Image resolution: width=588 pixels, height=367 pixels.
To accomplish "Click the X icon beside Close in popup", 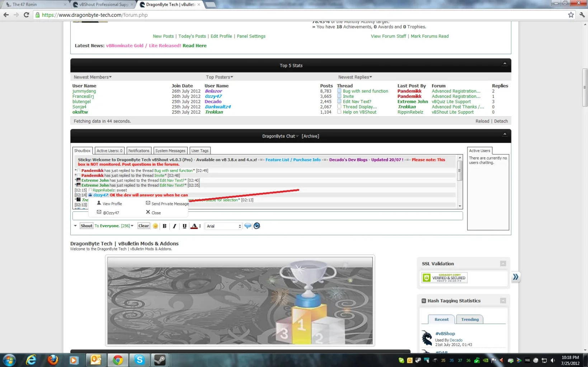I will 148,212.
